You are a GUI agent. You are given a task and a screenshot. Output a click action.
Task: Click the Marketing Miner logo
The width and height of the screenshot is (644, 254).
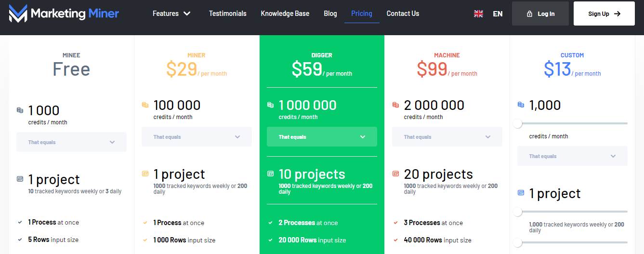(64, 13)
